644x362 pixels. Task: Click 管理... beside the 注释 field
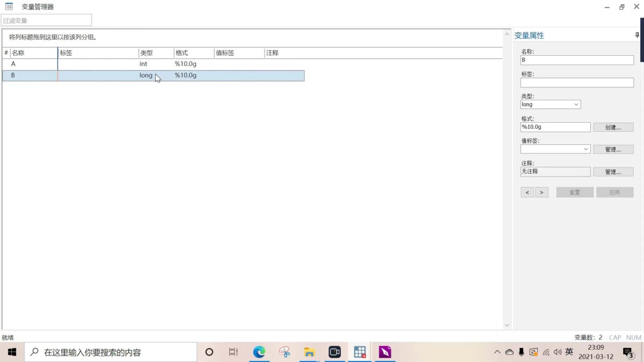[x=613, y=172]
